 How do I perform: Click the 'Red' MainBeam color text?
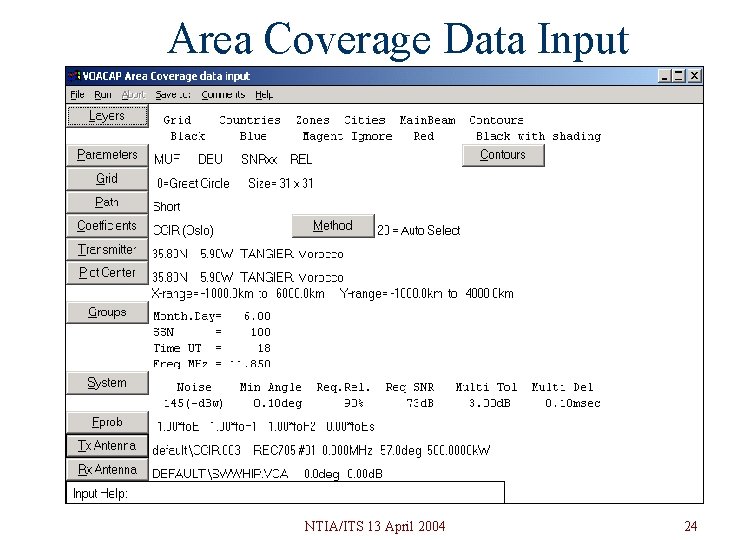click(x=424, y=137)
